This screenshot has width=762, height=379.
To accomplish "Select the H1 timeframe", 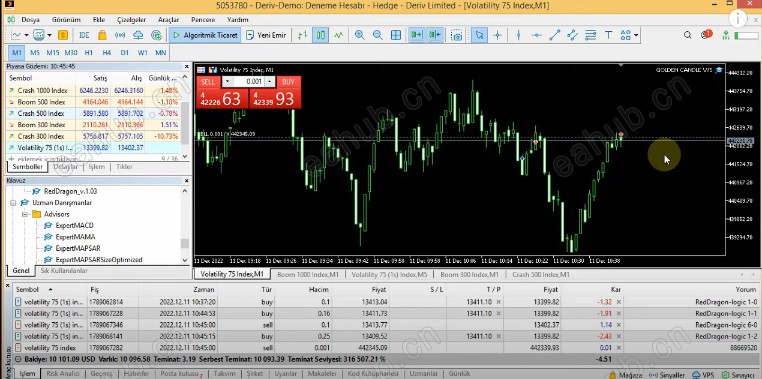I will (88, 52).
